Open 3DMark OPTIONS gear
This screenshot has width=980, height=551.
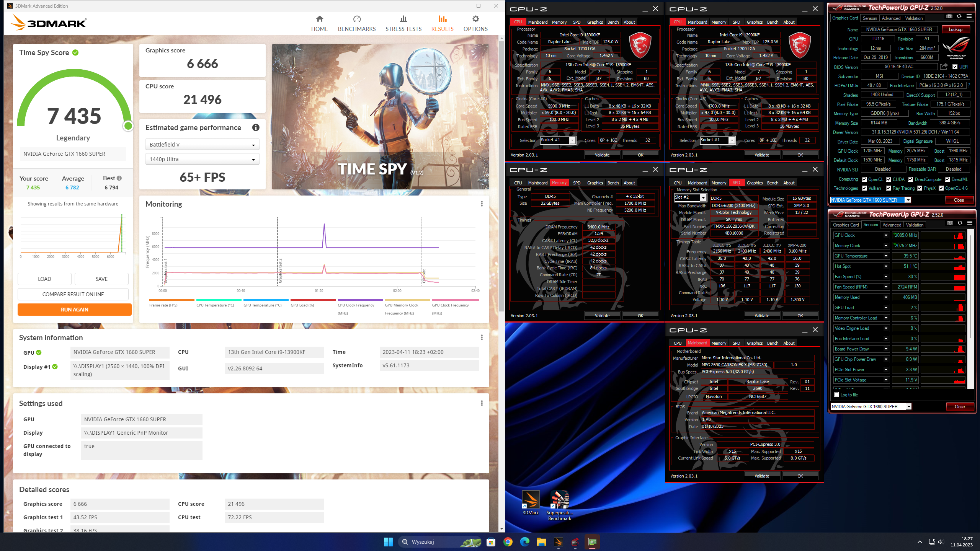(475, 23)
